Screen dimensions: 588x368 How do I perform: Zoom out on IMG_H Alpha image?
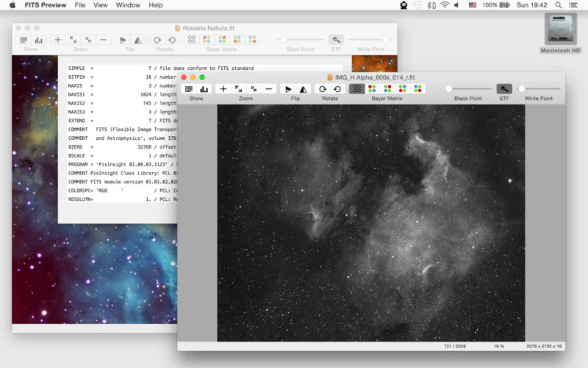(x=269, y=89)
